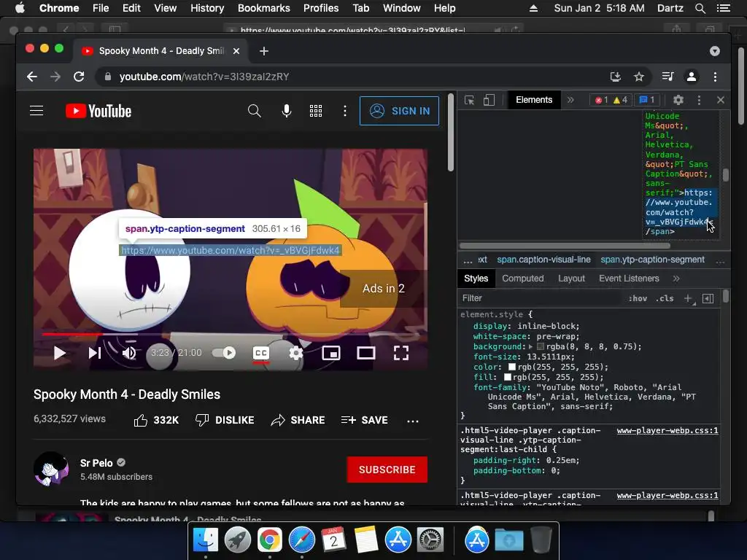This screenshot has height=560, width=747.
Task: Click the SHARE button
Action: click(x=298, y=420)
